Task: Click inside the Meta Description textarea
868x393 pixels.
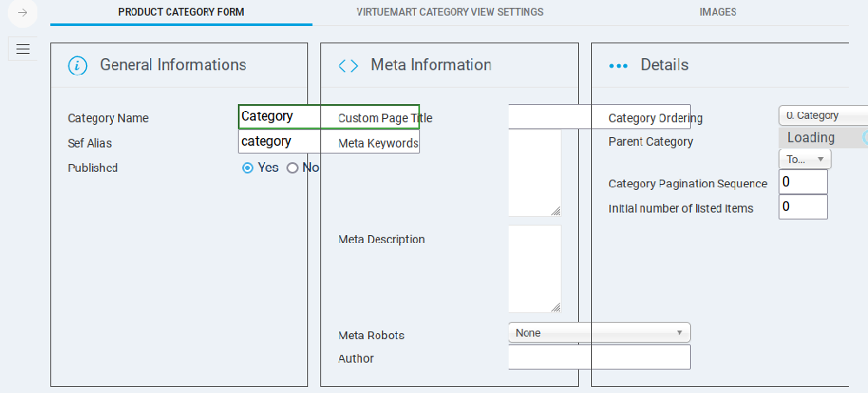Action: (x=534, y=269)
